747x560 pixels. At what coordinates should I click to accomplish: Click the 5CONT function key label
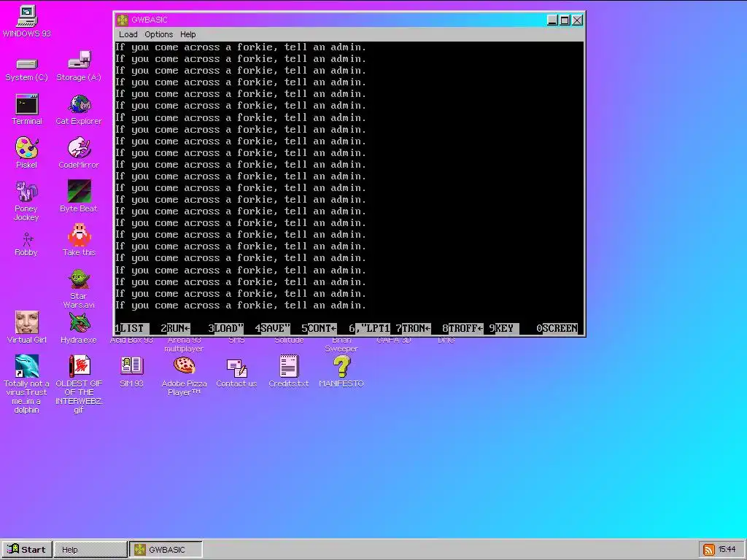click(x=319, y=328)
